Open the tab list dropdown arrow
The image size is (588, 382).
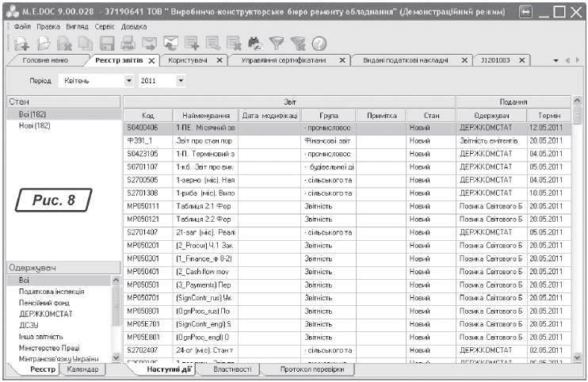pos(557,61)
